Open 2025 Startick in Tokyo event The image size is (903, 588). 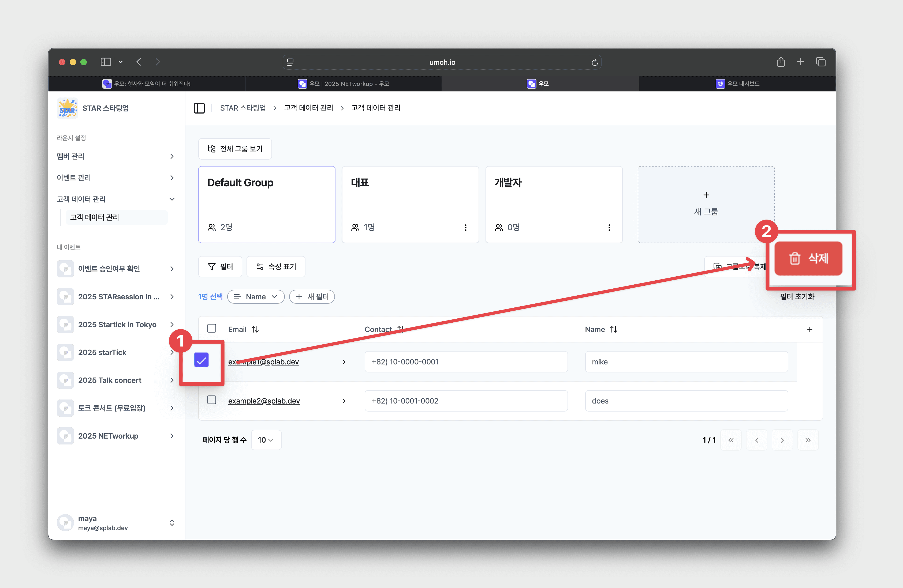click(x=117, y=325)
